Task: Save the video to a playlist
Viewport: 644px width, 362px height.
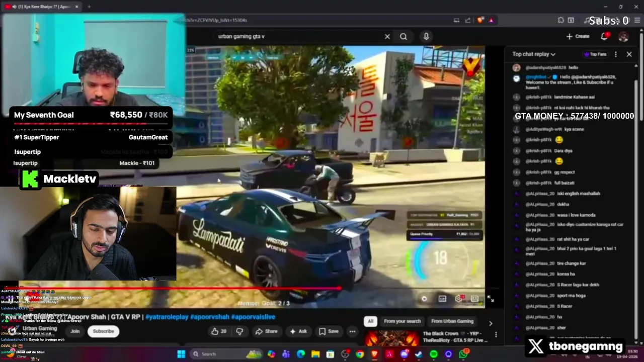Action: [x=329, y=331]
